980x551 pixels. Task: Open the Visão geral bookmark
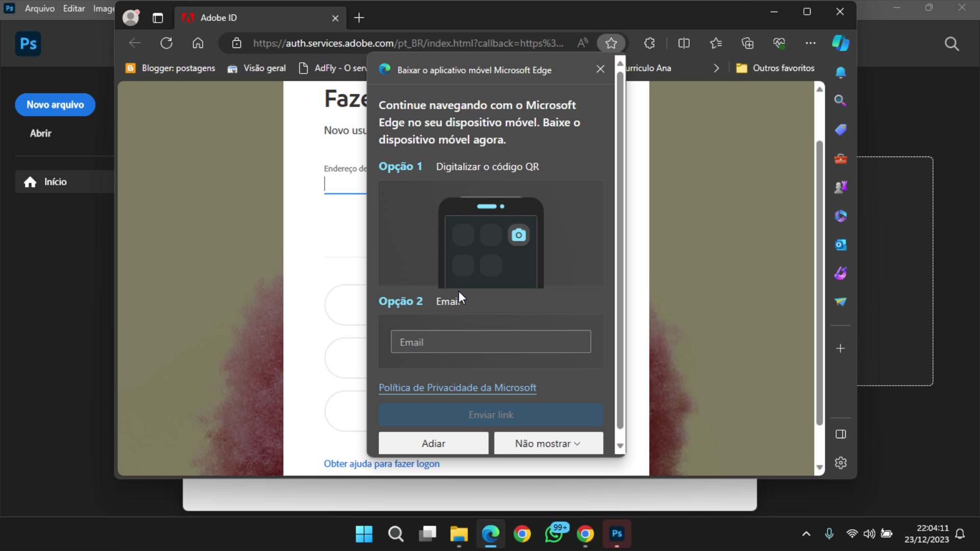tap(257, 68)
